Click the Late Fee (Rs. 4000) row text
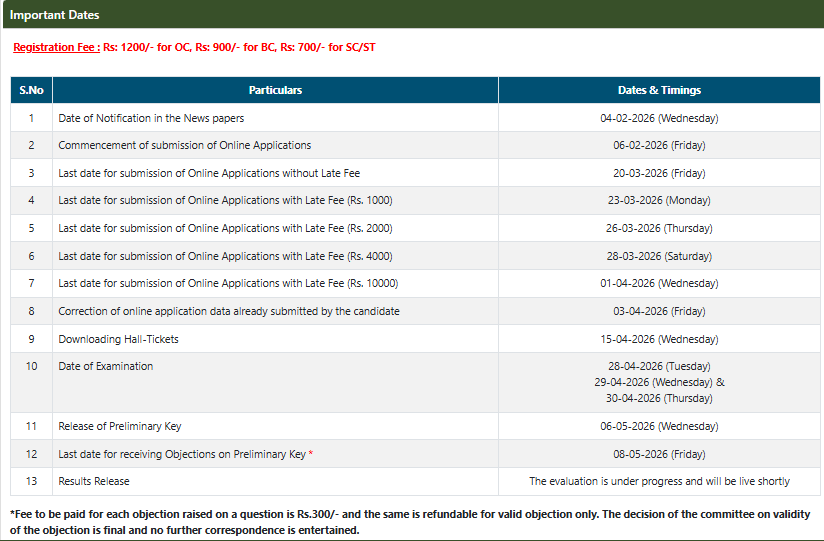Screen dimensions: 824x541 point(225,256)
